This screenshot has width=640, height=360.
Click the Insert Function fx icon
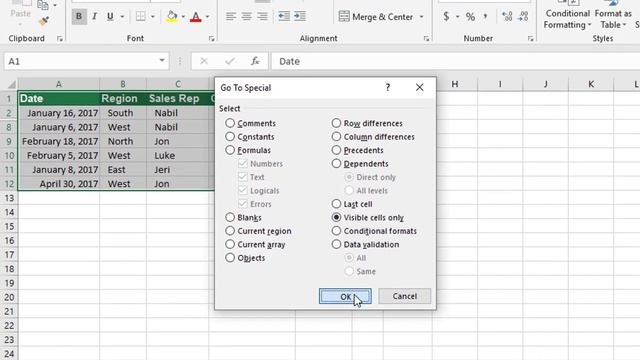(x=255, y=61)
